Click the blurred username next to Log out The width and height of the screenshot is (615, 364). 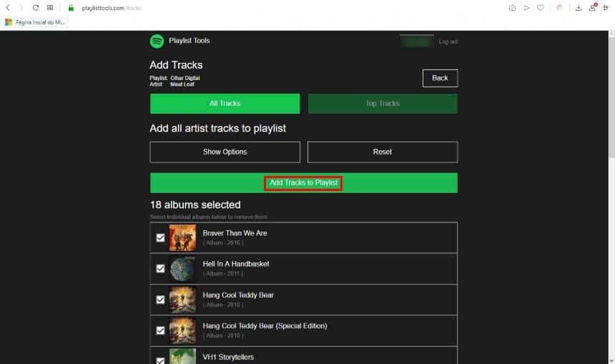point(417,41)
